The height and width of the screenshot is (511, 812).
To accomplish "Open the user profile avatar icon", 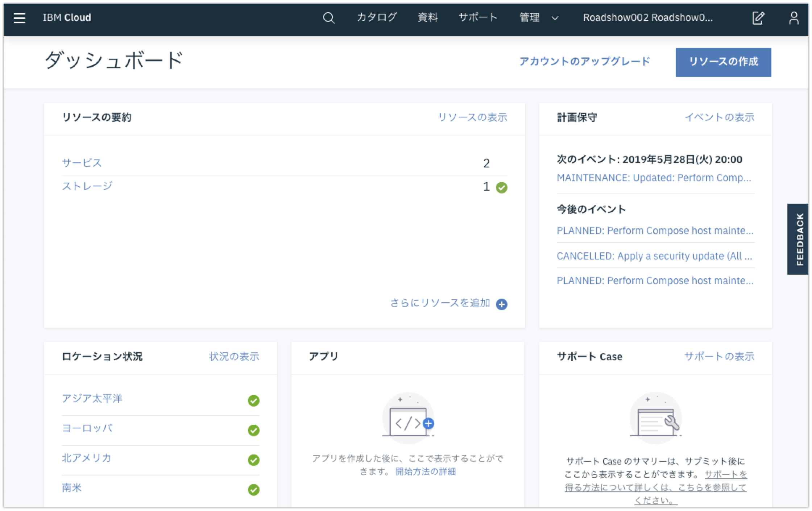I will [794, 18].
